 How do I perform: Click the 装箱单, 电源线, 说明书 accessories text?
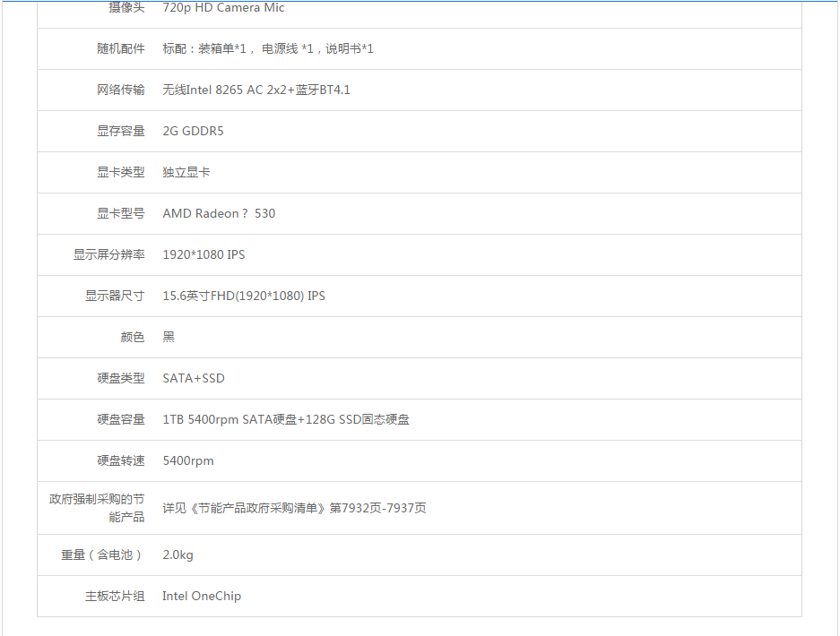pos(268,48)
